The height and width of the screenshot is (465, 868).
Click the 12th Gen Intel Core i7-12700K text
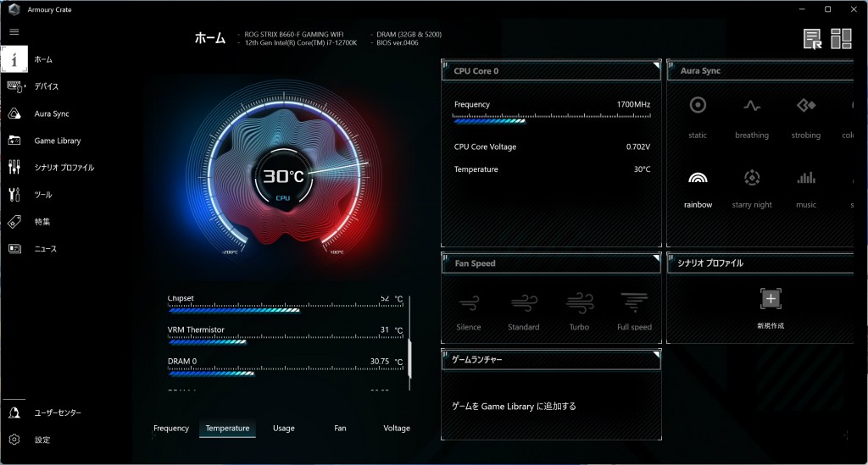[x=301, y=42]
